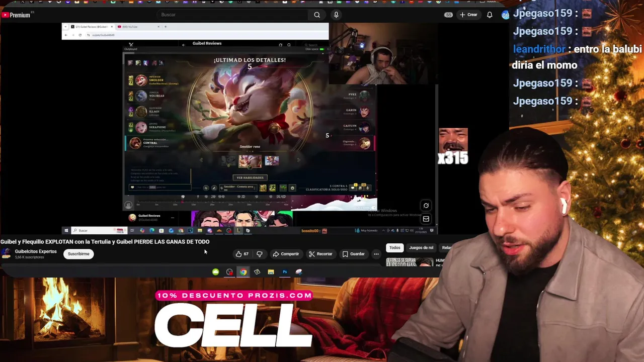Click the YouTube Premium logo
Viewport: 644px width, 362px height.
pyautogui.click(x=16, y=15)
